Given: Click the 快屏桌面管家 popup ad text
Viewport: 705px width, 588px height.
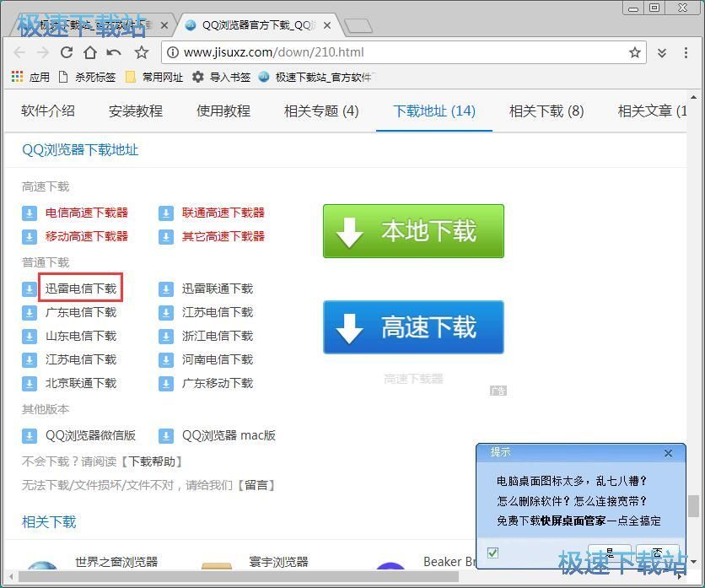Looking at the screenshot, I should (x=573, y=521).
